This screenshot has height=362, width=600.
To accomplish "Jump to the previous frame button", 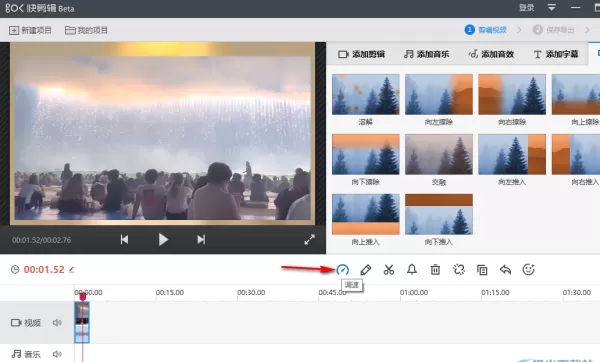I will 124,240.
